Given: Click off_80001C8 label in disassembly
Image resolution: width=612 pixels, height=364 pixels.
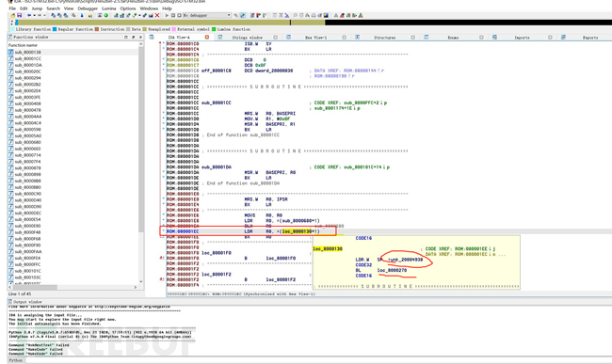Looking at the screenshot, I should tap(217, 71).
